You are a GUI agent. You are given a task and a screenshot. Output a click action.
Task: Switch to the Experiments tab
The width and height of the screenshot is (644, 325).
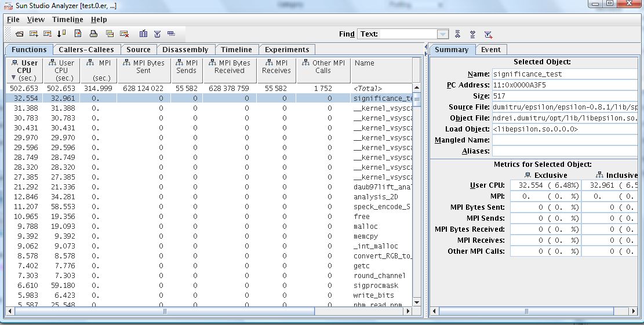coord(287,50)
